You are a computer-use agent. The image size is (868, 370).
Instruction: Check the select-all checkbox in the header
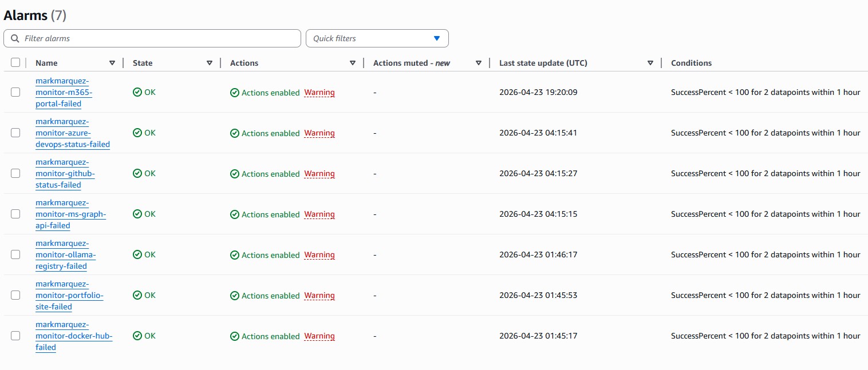15,62
